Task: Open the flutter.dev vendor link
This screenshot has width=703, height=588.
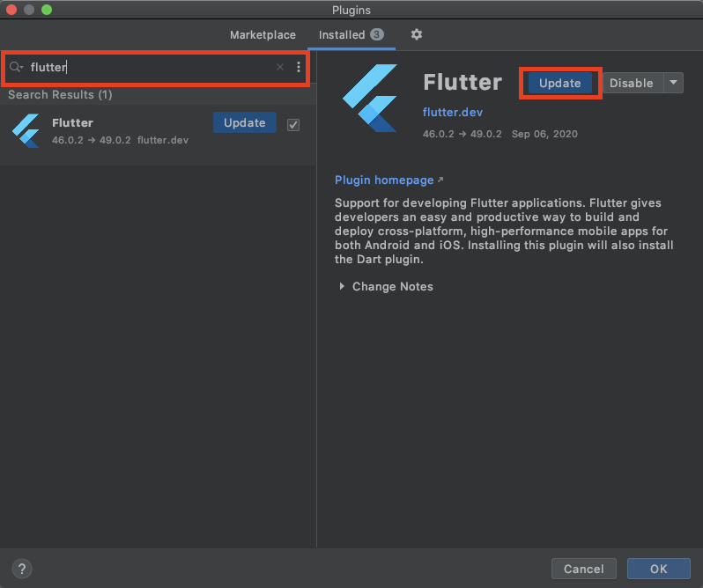Action: pyautogui.click(x=453, y=112)
